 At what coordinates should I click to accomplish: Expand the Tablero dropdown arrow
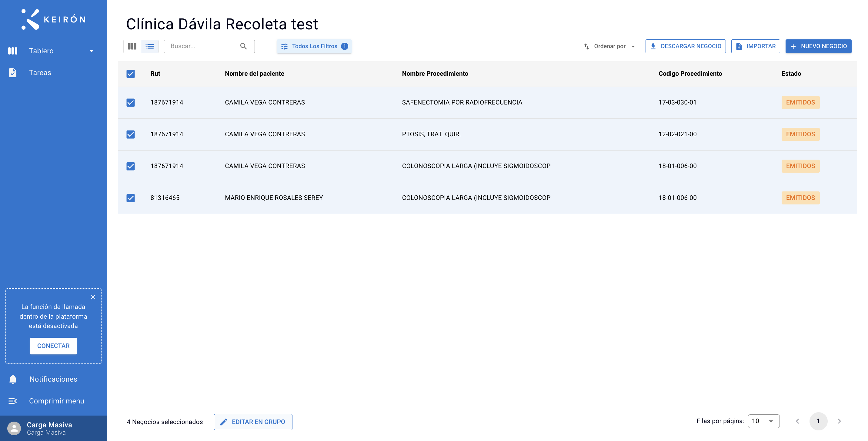(x=91, y=51)
